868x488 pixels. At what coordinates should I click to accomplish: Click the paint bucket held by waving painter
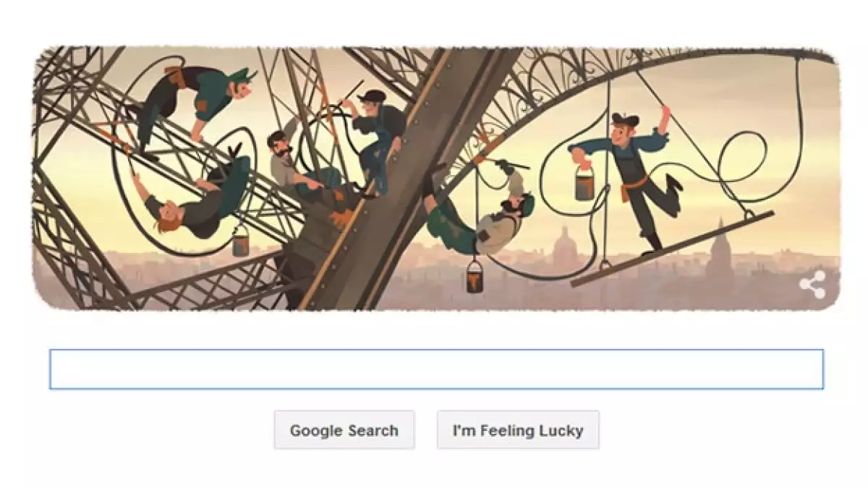pyautogui.click(x=585, y=184)
